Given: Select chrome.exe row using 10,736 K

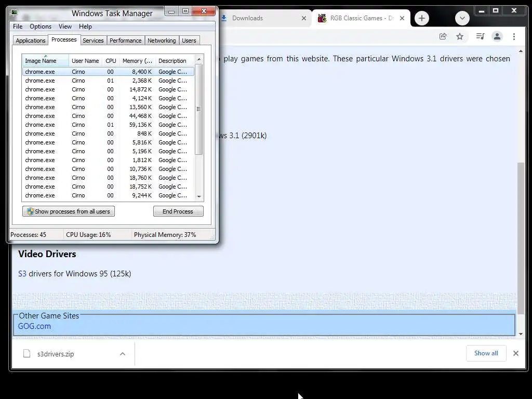Looking at the screenshot, I should tap(108, 169).
